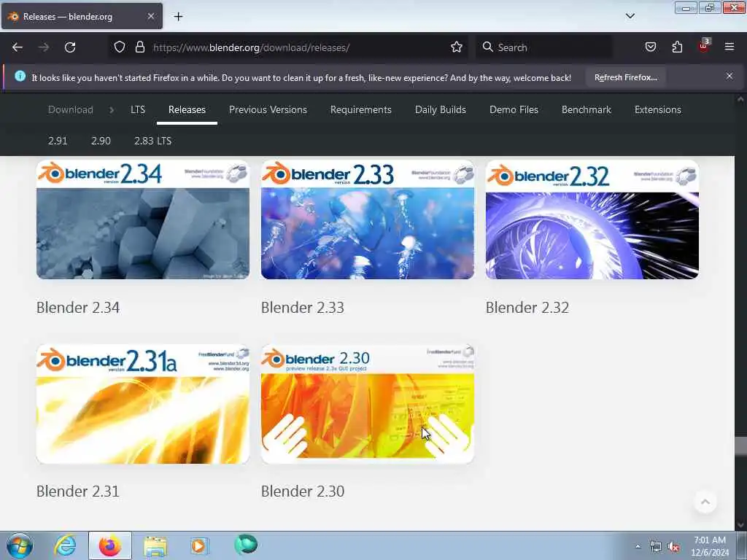
Task: Open the Firefox hamburger menu
Action: coord(729,47)
